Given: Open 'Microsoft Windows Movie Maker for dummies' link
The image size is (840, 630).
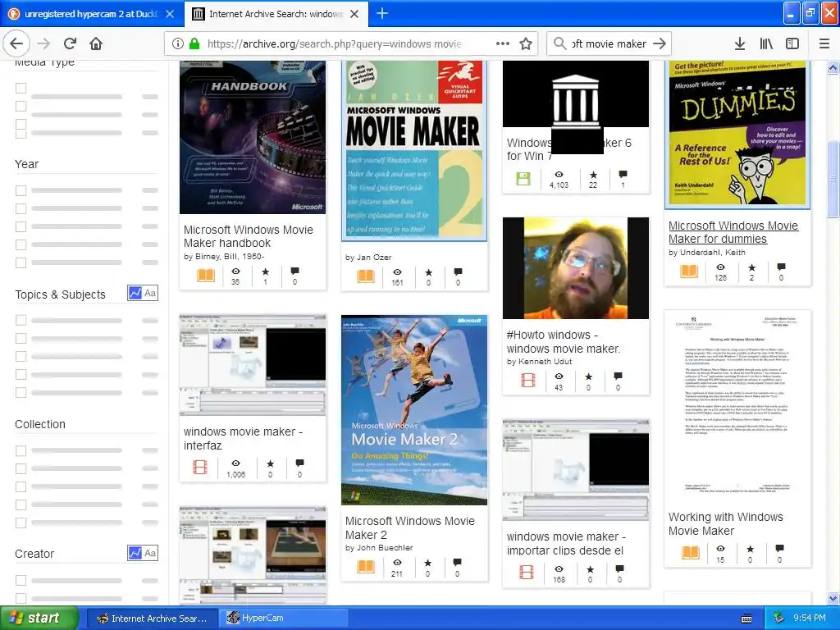Looking at the screenshot, I should pyautogui.click(x=733, y=232).
